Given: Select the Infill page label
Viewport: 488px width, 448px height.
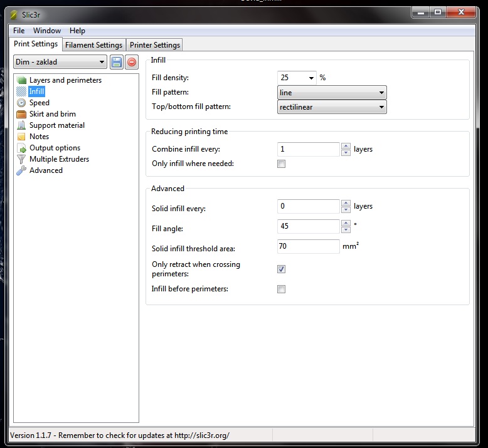Looking at the screenshot, I should (36, 91).
